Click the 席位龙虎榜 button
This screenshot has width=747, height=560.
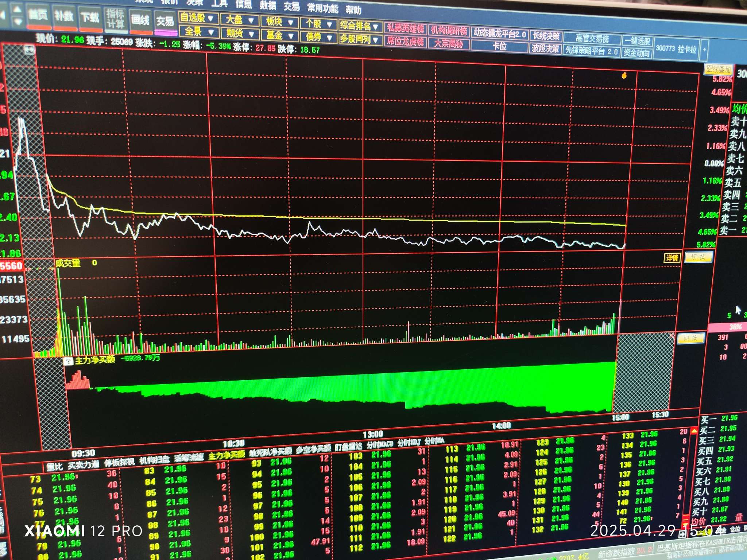pos(406,42)
